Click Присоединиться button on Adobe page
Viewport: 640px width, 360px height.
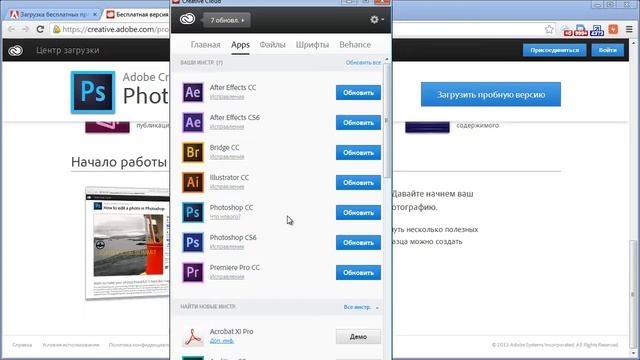pos(555,50)
